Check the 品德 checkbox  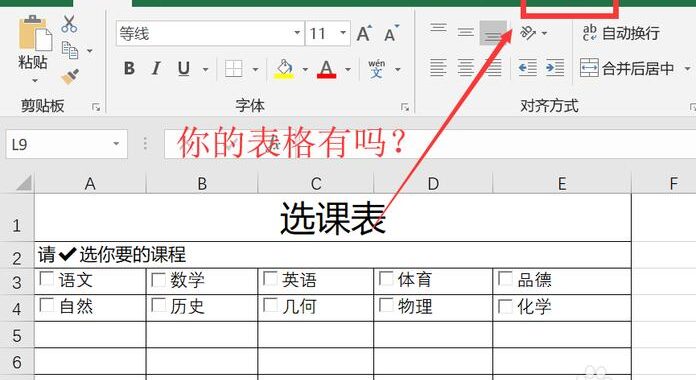tap(505, 278)
